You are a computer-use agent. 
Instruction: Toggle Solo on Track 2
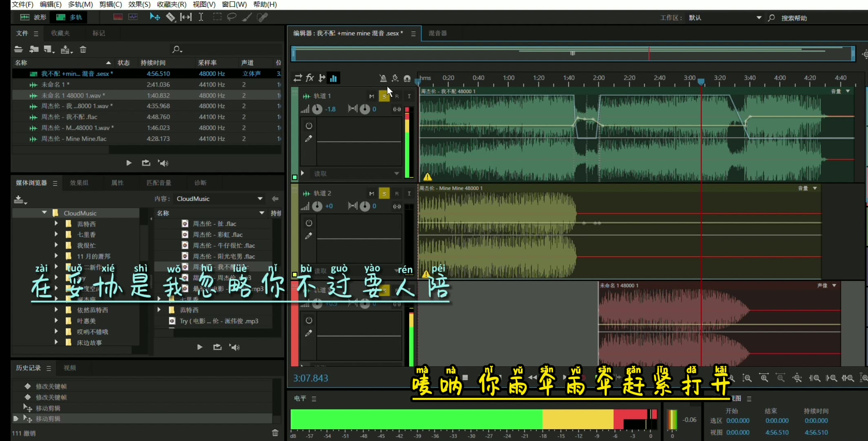[384, 194]
